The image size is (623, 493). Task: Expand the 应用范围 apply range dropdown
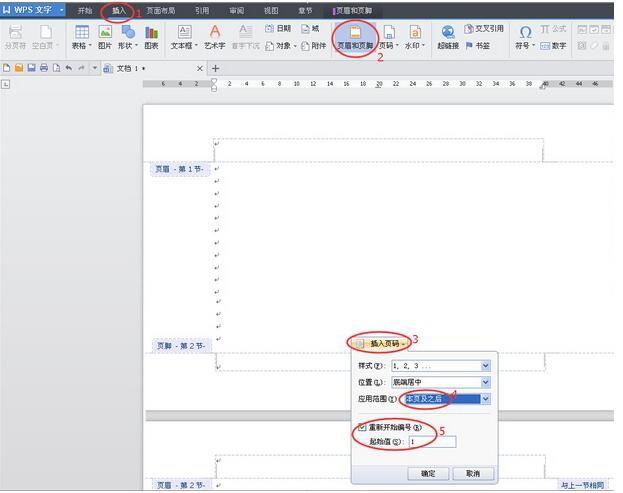pos(486,399)
